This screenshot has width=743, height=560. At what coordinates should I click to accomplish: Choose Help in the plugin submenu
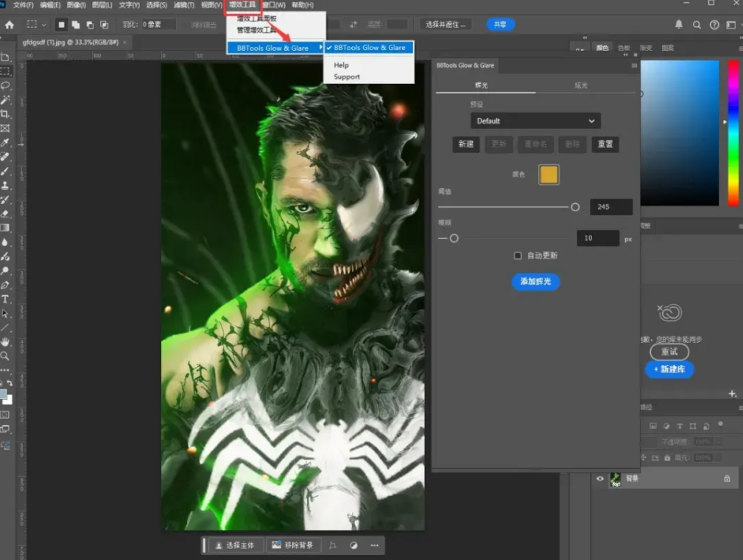(341, 65)
